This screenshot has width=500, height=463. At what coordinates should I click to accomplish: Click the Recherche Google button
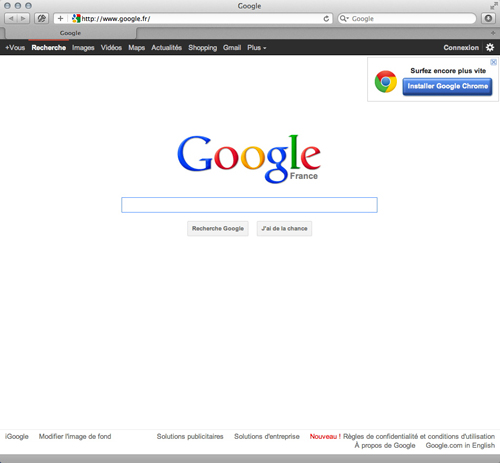pos(218,228)
